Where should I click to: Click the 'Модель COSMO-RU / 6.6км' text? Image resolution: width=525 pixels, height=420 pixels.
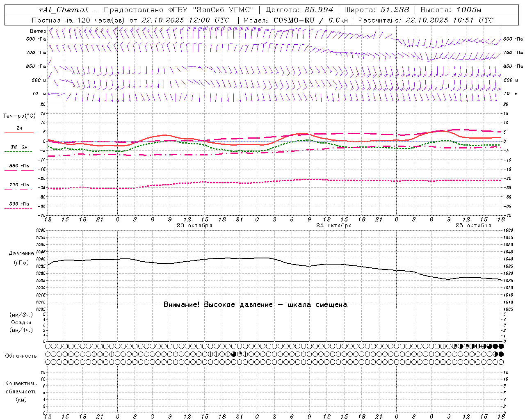tap(295, 20)
